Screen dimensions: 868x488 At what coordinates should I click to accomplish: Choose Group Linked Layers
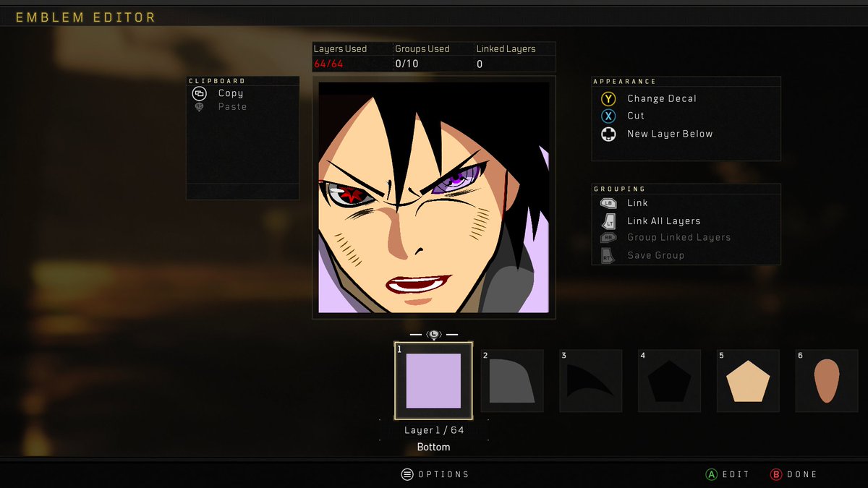(x=678, y=237)
